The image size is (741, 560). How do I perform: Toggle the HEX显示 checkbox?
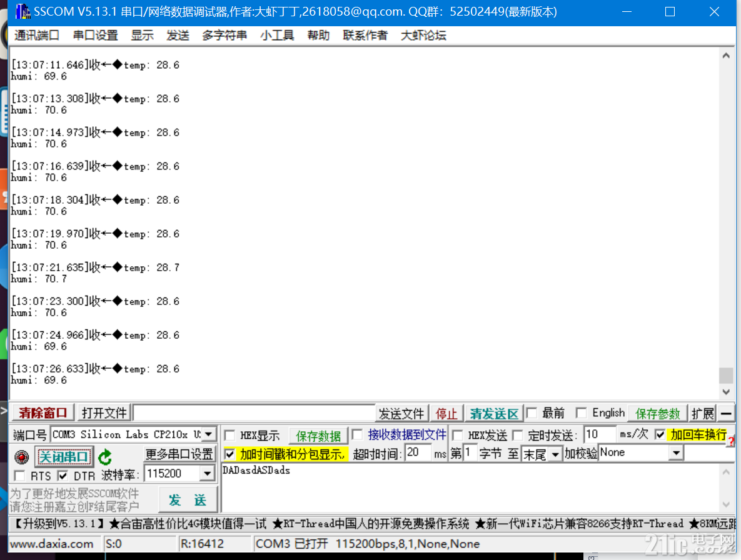(229, 435)
